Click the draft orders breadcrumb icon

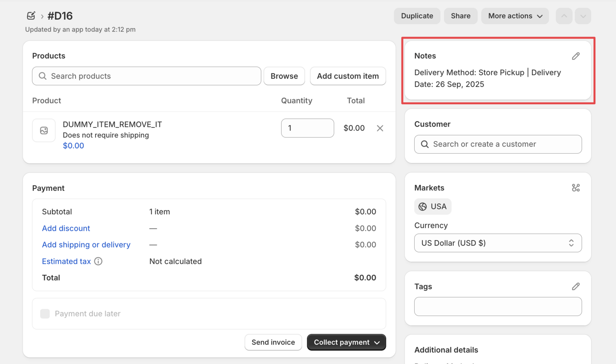31,16
